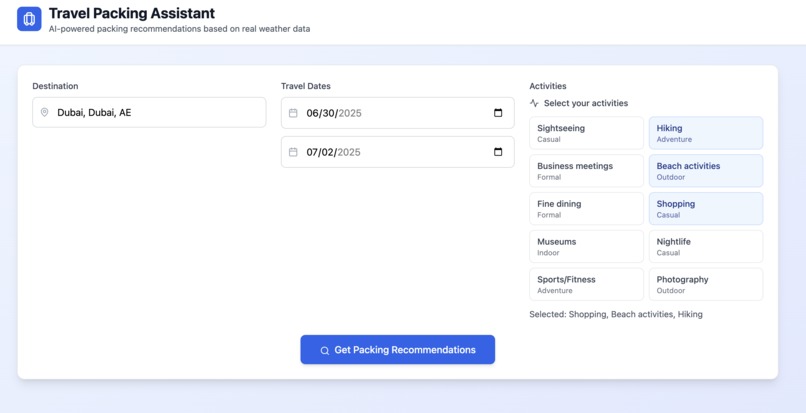Click Get Packing Recommendations button
806x413 pixels.
pyautogui.click(x=397, y=350)
